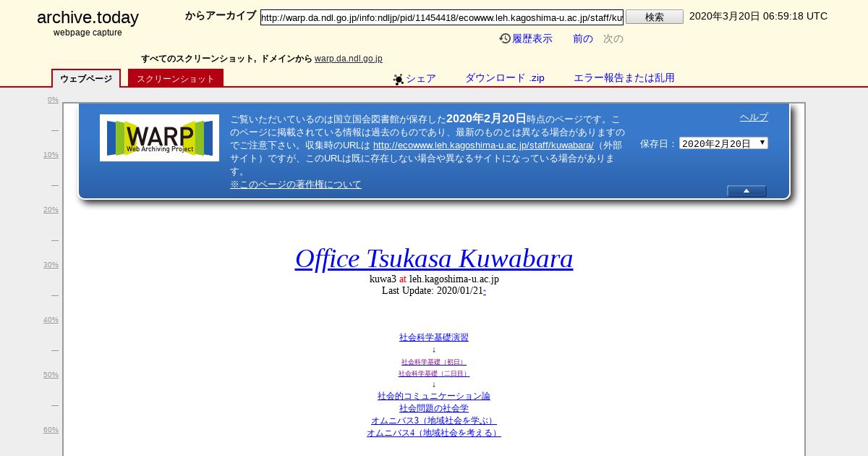
Task: Jump to the 50% page position marker
Action: pyautogui.click(x=51, y=375)
